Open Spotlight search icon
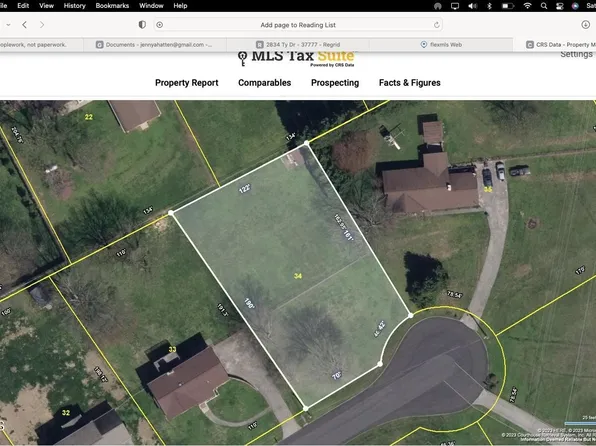Image resolution: width=596 pixels, height=446 pixels. (x=544, y=6)
